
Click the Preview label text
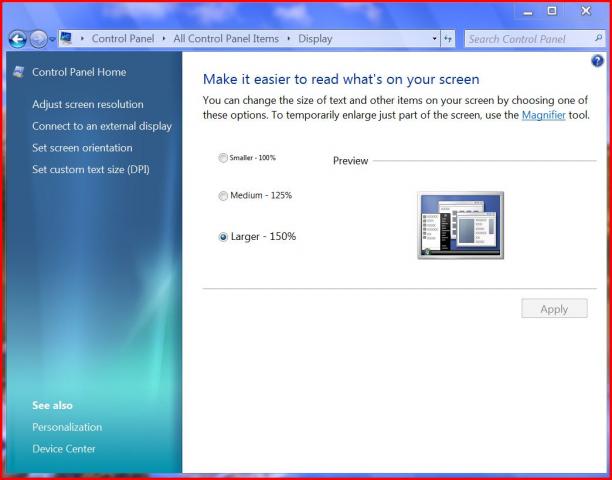(350, 161)
